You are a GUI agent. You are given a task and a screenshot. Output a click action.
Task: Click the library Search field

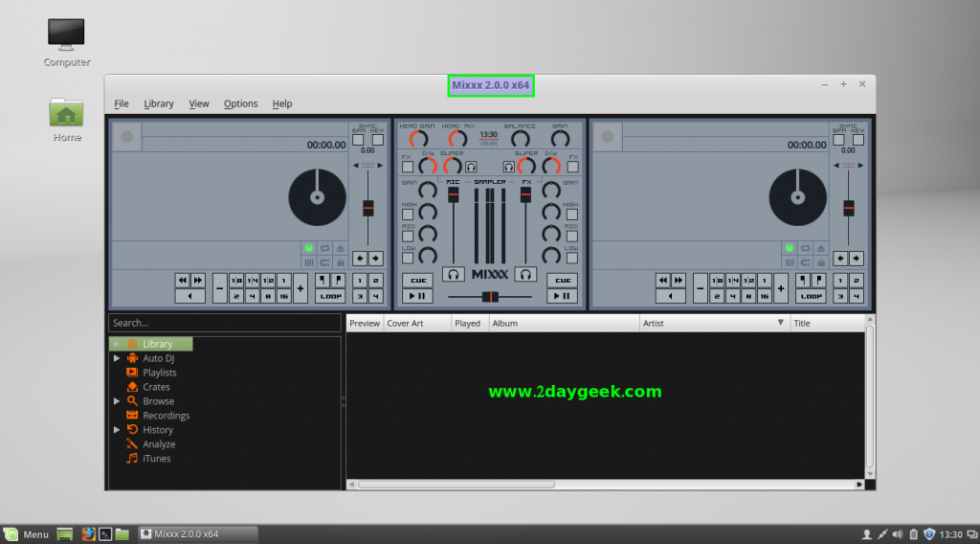[224, 323]
